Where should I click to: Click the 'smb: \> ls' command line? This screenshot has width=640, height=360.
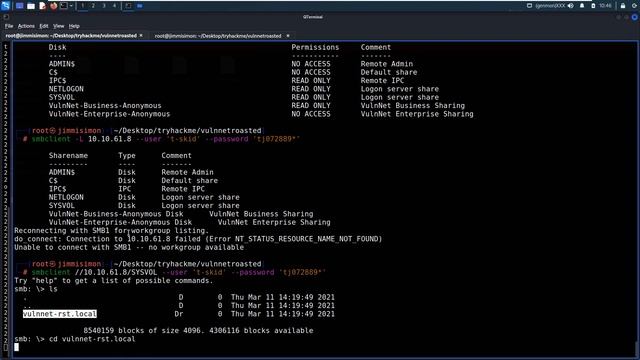36,289
